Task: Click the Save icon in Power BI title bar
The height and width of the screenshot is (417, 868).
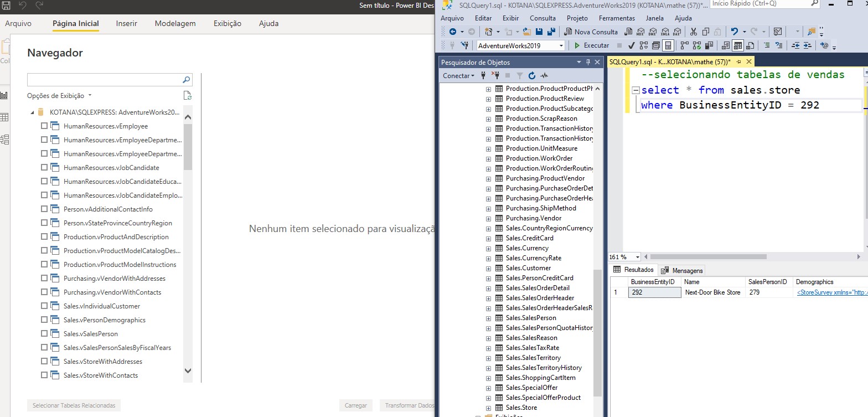Action: pyautogui.click(x=6, y=7)
